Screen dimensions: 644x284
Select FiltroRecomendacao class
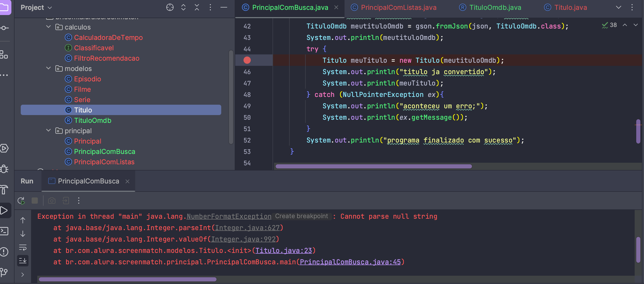[x=107, y=58]
